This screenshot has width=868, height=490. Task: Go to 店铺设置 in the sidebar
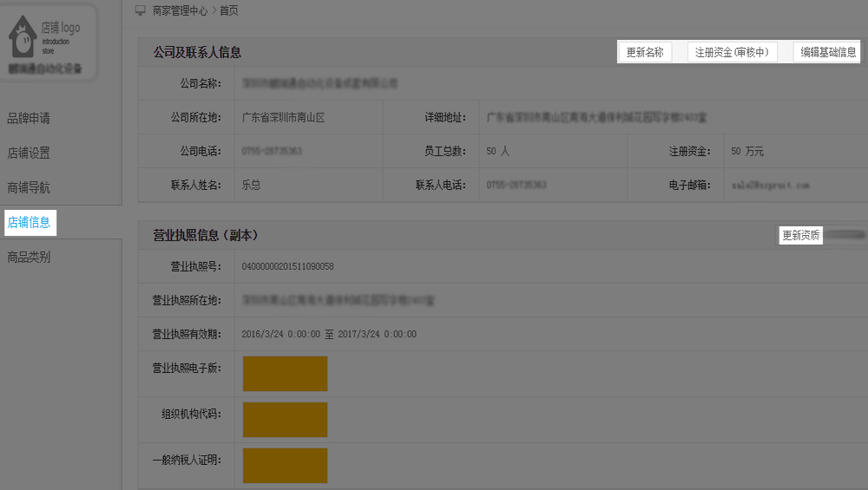tap(29, 153)
